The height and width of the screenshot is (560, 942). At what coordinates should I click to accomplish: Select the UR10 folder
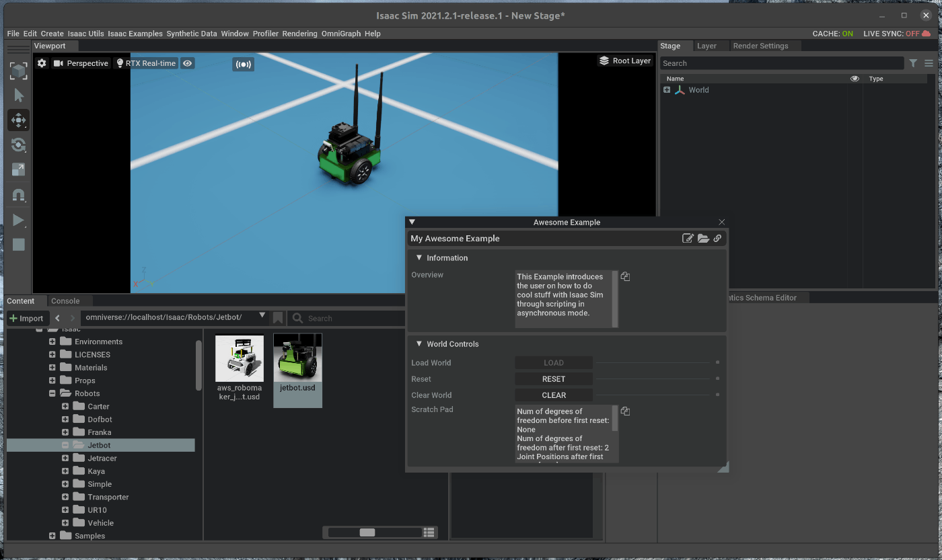97,510
